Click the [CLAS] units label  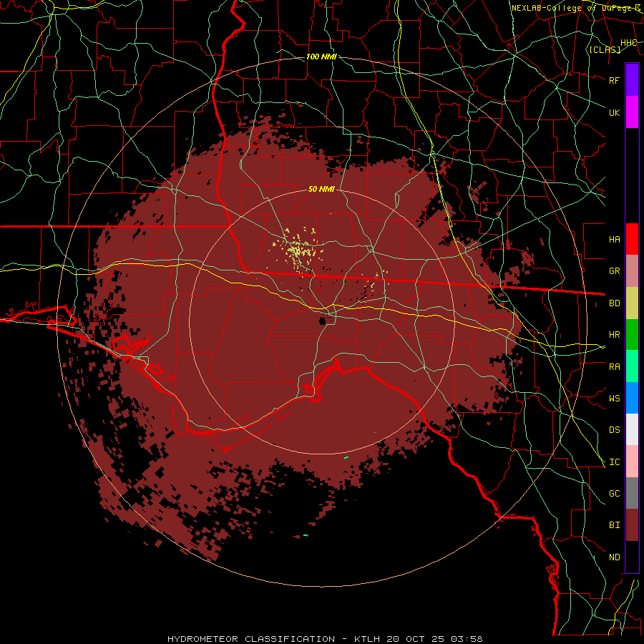point(605,50)
